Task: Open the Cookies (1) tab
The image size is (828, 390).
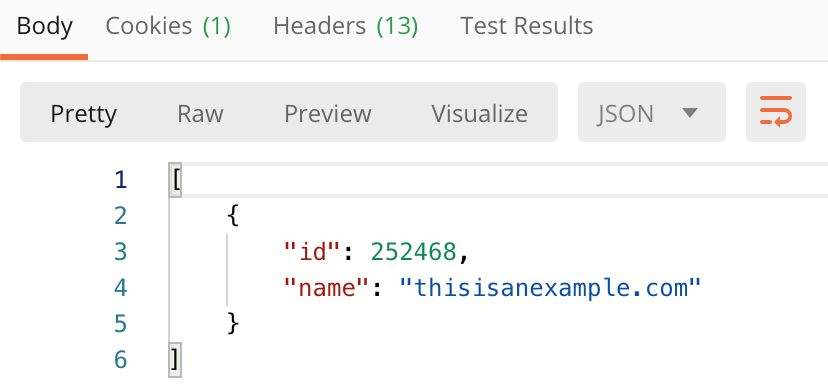Action: 168,26
